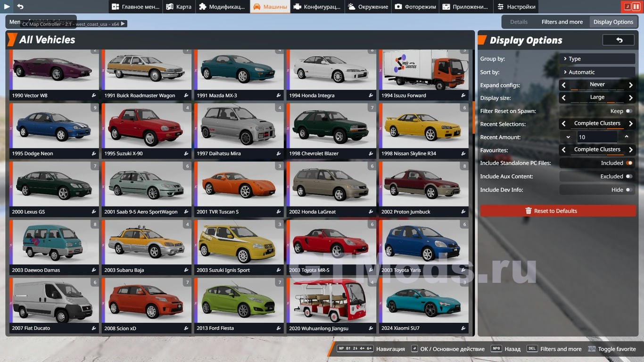
Task: Click wrench icon on 1990 Vector W8 tile
Action: [x=94, y=96]
